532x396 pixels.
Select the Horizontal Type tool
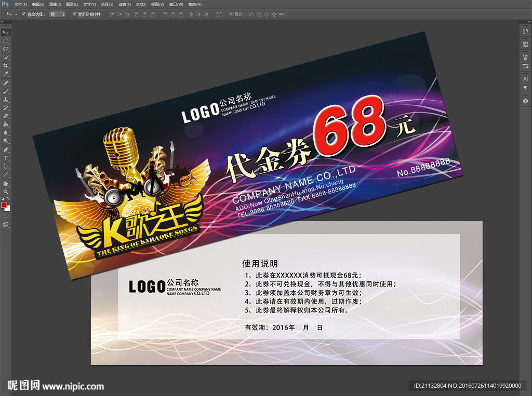coord(6,158)
